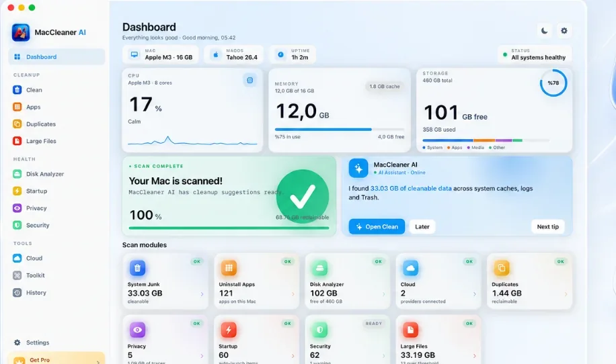
Task: Click the Media legend entry under storage
Action: tap(475, 148)
